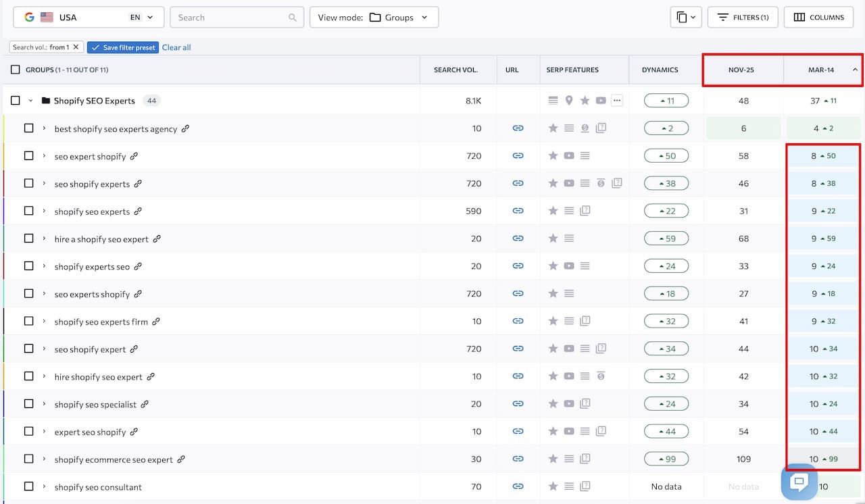This screenshot has width=865, height=504.
Task: Sort by MAR-14 date column header
Action: click(822, 70)
